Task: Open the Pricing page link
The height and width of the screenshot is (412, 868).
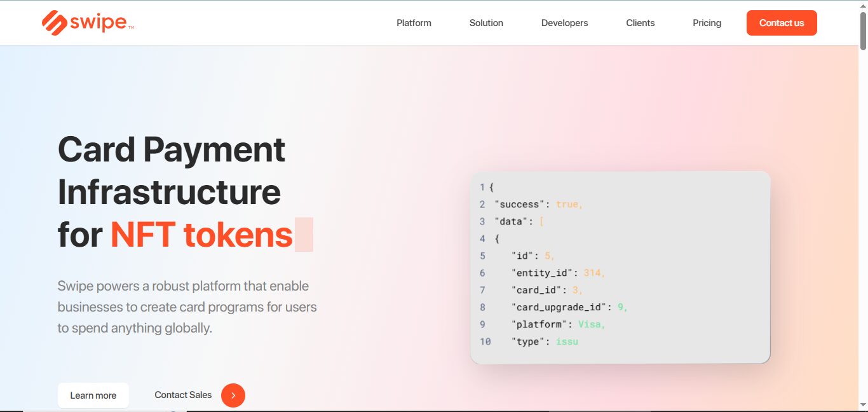Action: pyautogui.click(x=707, y=23)
